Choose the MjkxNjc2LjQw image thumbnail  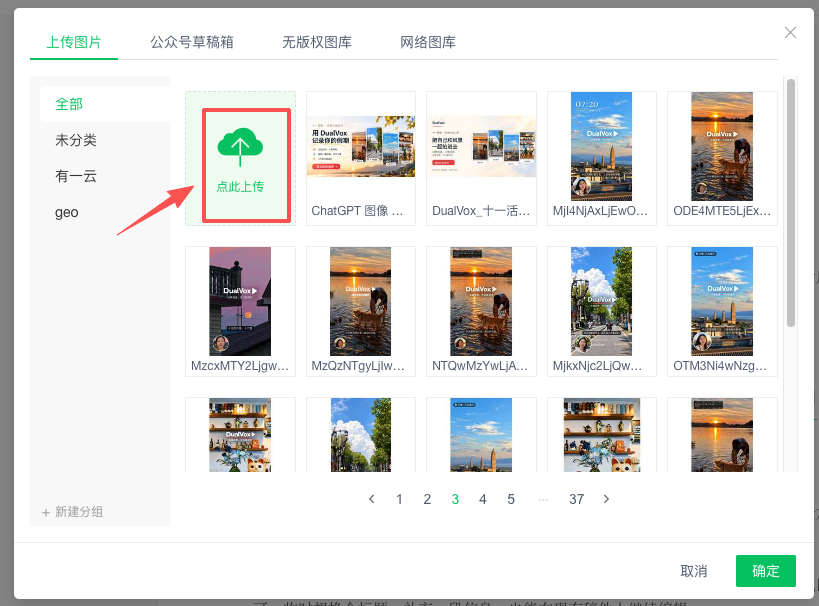click(602, 311)
